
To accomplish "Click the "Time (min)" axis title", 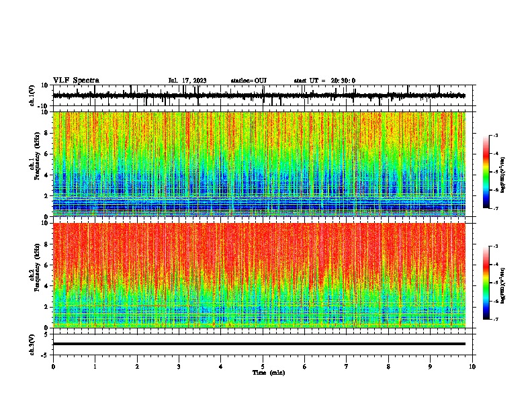I will 269,373.
